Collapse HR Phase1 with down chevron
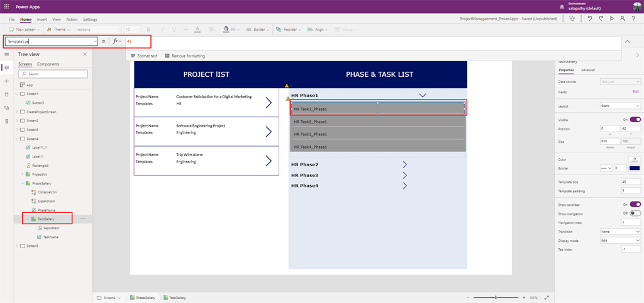This screenshot has height=303, width=644. [423, 95]
